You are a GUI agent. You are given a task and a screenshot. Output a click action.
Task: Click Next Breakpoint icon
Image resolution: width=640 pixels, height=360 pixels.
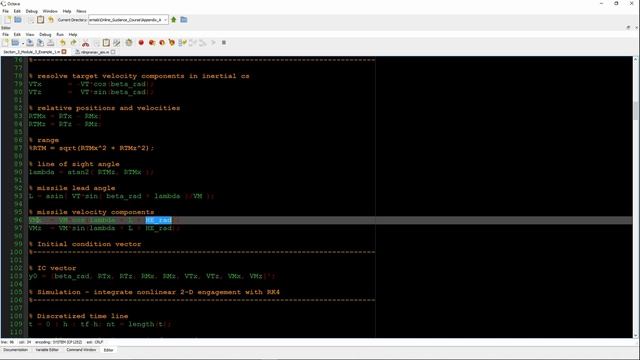click(x=162, y=42)
